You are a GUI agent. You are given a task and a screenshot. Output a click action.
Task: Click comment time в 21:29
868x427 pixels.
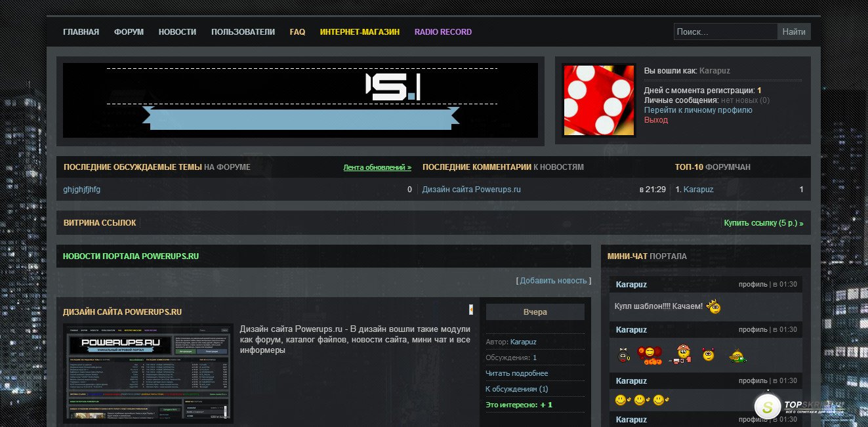click(653, 190)
